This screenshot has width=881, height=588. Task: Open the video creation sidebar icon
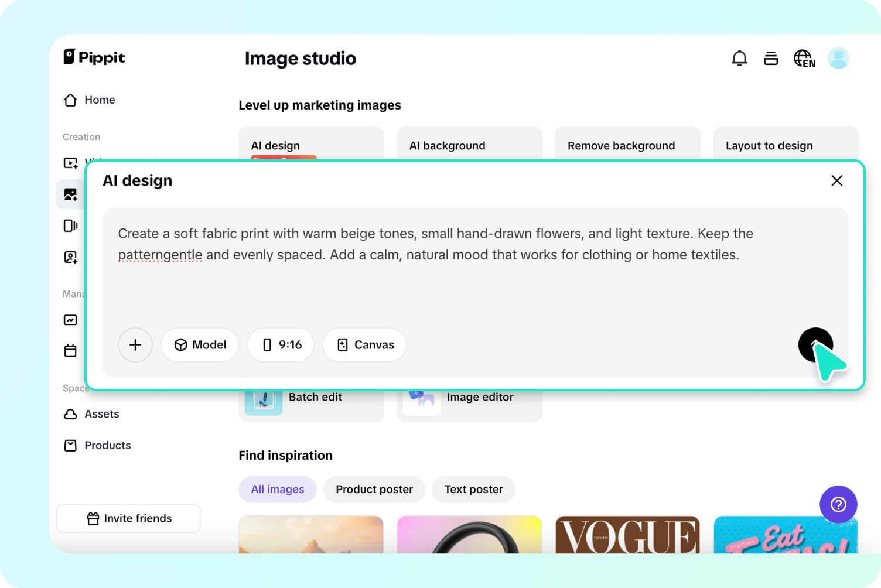click(x=70, y=162)
